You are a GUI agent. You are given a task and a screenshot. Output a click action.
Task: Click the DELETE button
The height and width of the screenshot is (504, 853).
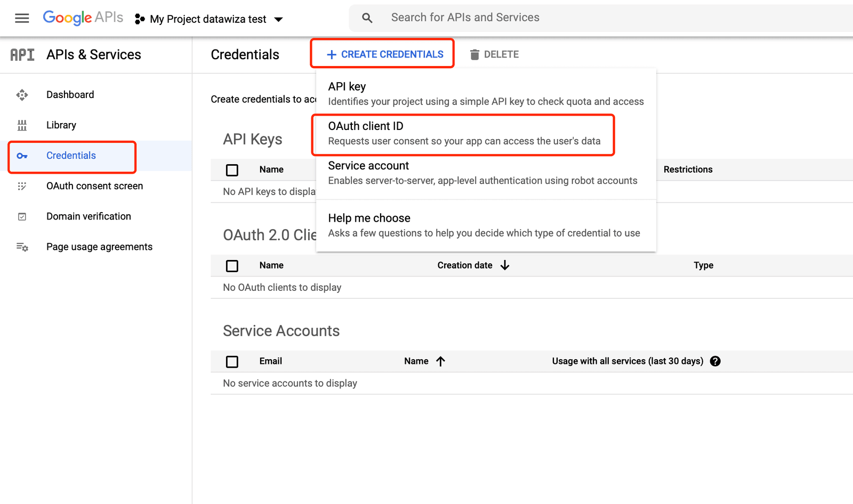pyautogui.click(x=494, y=54)
